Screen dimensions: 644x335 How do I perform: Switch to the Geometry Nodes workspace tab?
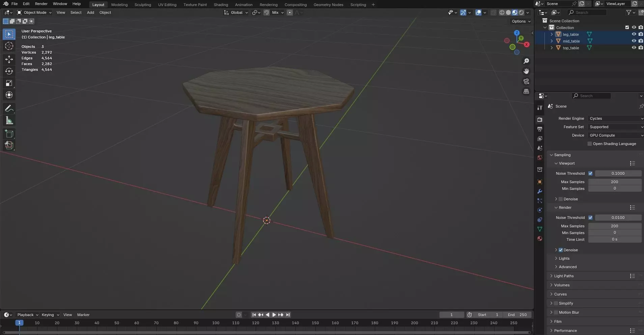click(328, 5)
